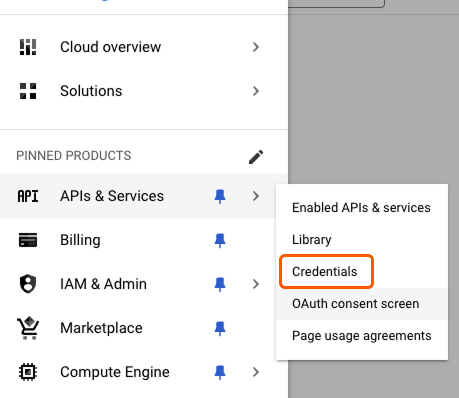Go to Marketplace label
Image resolution: width=459 pixels, height=398 pixels.
[x=101, y=328]
